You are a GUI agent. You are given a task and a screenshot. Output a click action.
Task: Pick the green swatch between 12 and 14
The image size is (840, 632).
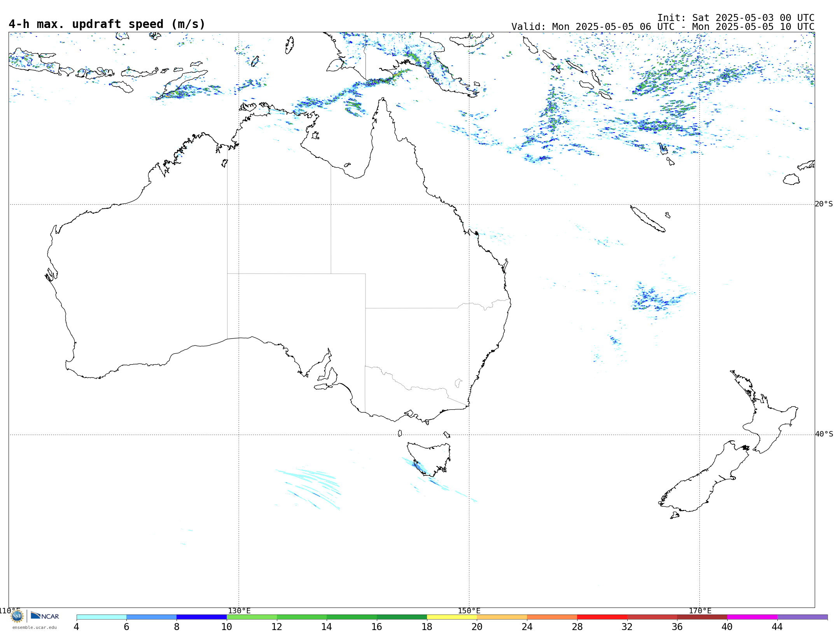(x=302, y=617)
